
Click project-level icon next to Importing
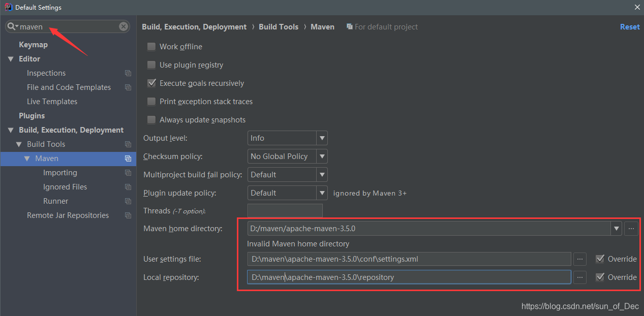pos(128,173)
